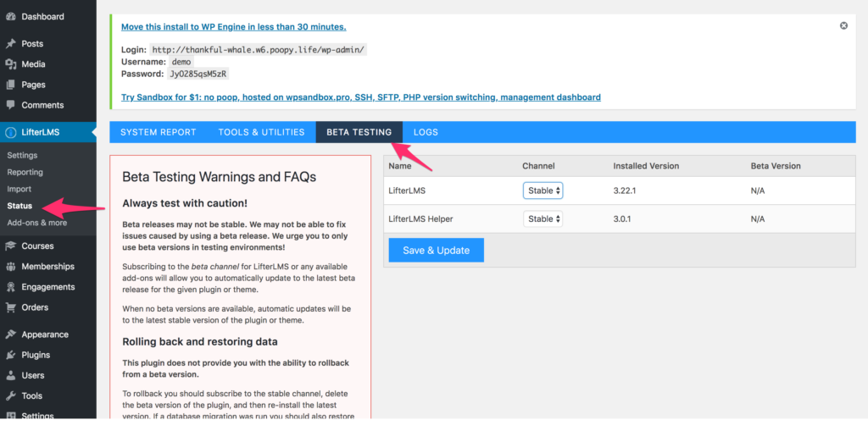
Task: Follow the Try Sandbox for $1 link
Action: coord(361,97)
